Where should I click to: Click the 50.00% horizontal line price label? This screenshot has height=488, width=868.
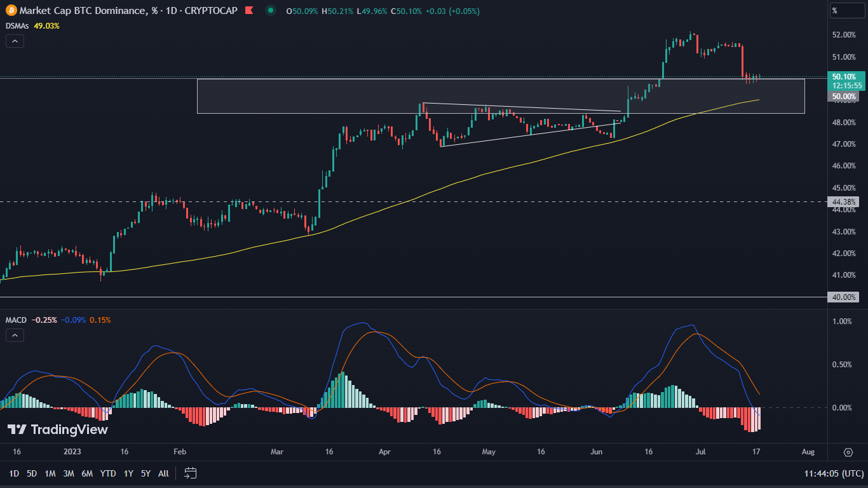pyautogui.click(x=844, y=97)
